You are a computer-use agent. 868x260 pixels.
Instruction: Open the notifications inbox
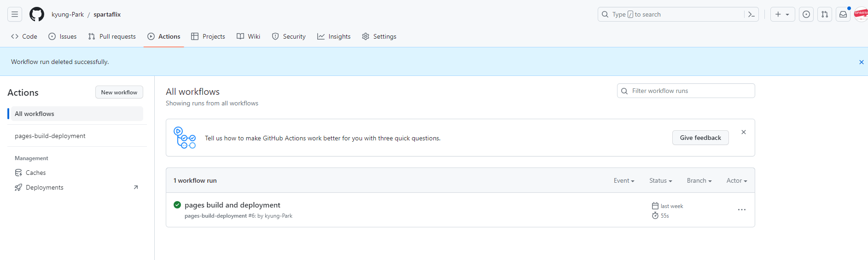(843, 14)
